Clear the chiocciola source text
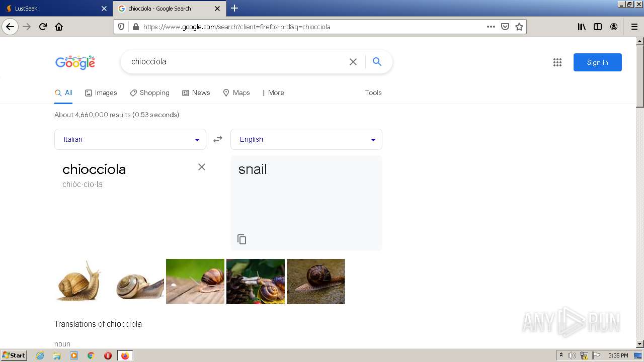Screen dimensions: 644x362 [202, 167]
